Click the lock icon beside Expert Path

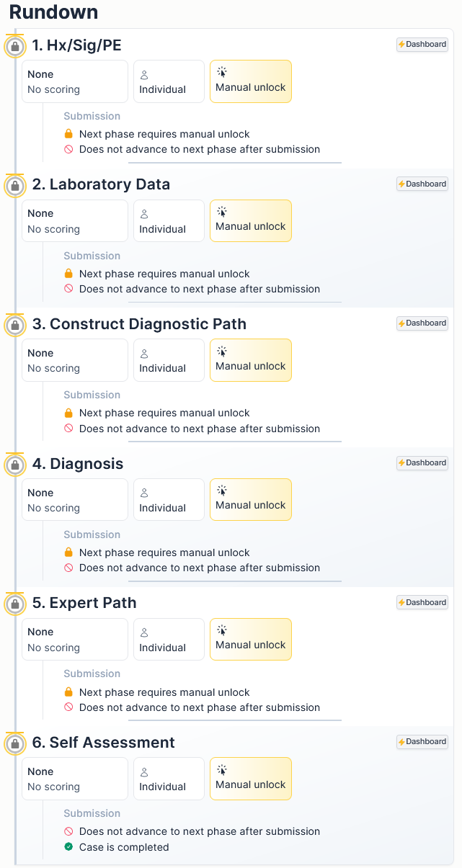(15, 604)
